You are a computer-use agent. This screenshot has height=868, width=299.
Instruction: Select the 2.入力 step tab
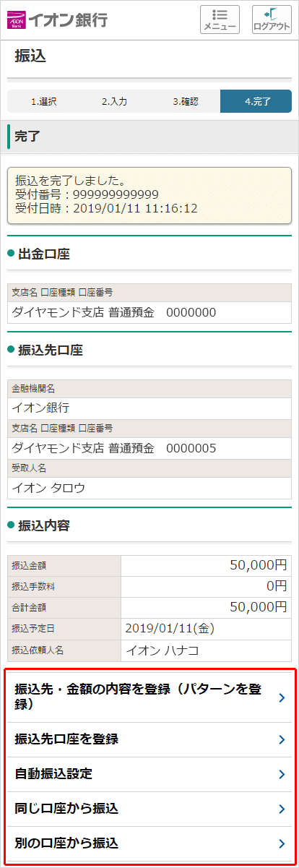[114, 101]
